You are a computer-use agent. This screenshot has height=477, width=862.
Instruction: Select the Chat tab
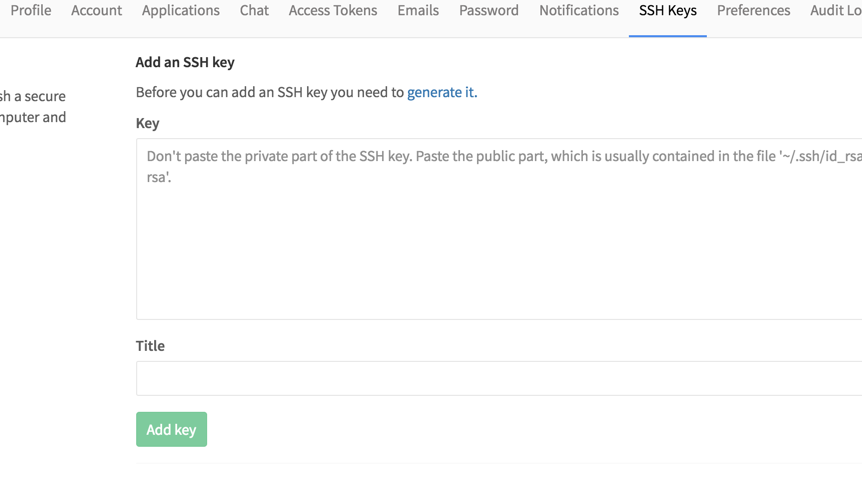click(x=254, y=10)
